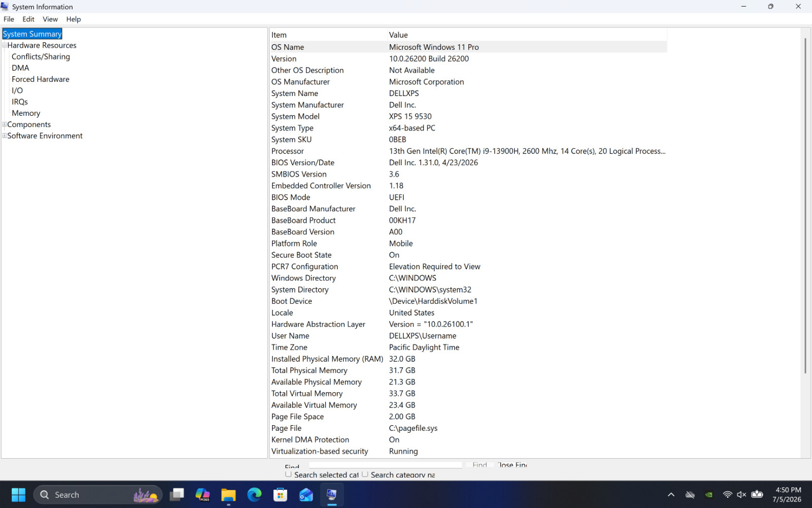812x508 pixels.
Task: Select the Version row
Action: click(x=468, y=58)
